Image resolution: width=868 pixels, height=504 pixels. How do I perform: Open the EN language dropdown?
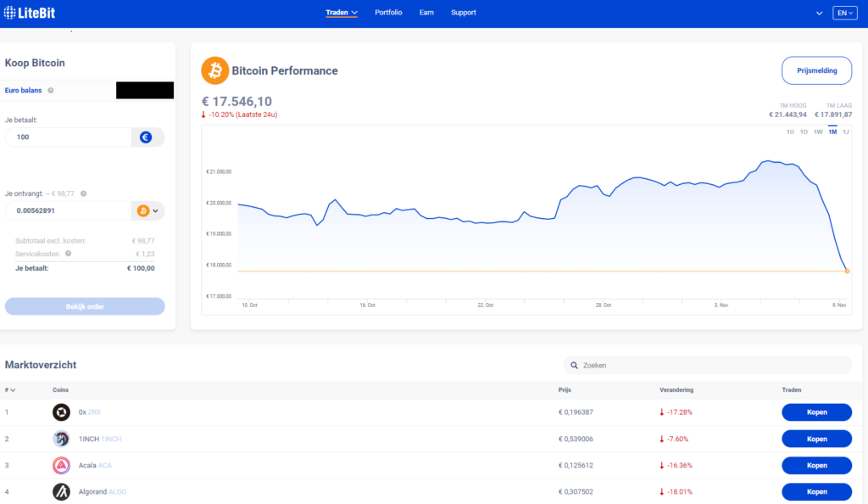point(845,13)
